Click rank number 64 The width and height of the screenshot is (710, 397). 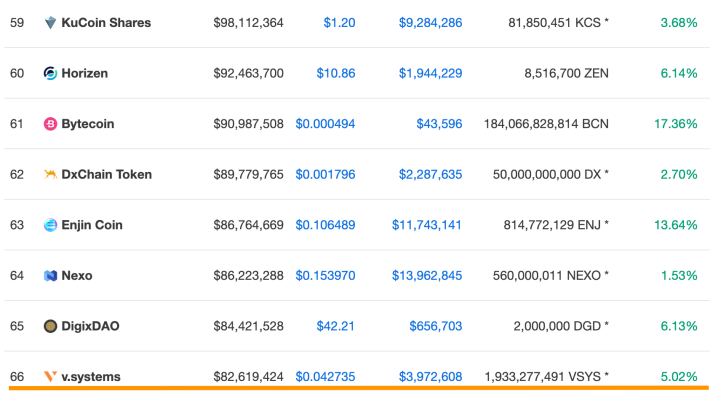pos(17,276)
